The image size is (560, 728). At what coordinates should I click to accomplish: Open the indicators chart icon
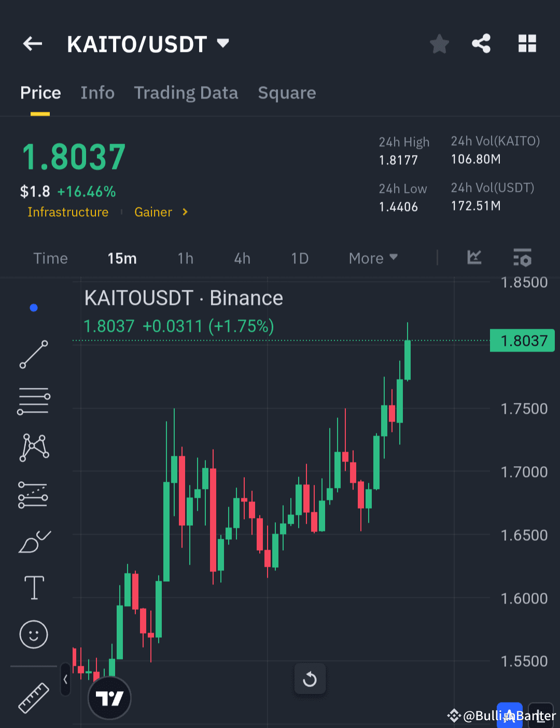[x=474, y=258]
